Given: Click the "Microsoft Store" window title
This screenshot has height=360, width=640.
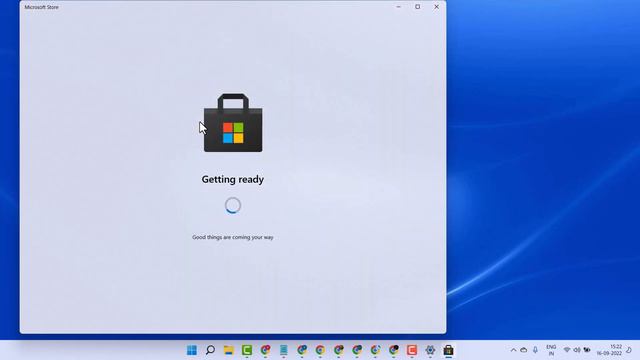Looking at the screenshot, I should click(42, 7).
